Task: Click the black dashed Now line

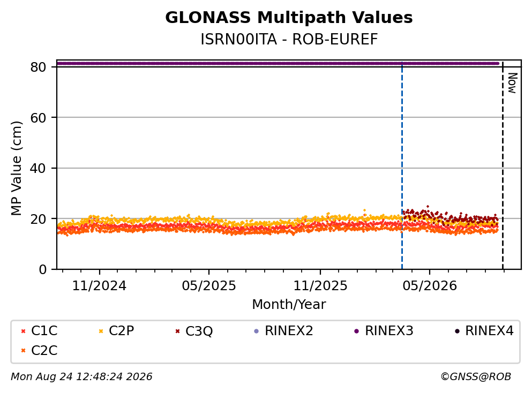Action: 503,166
